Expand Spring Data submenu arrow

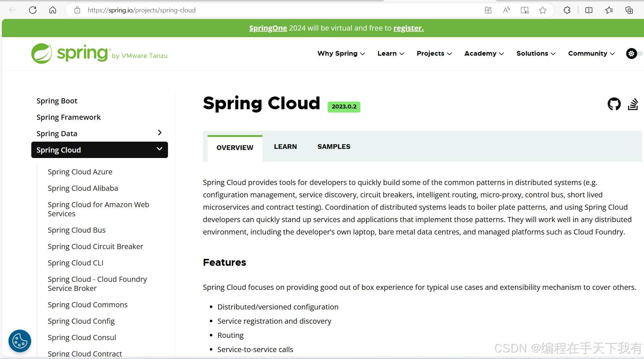pyautogui.click(x=160, y=133)
